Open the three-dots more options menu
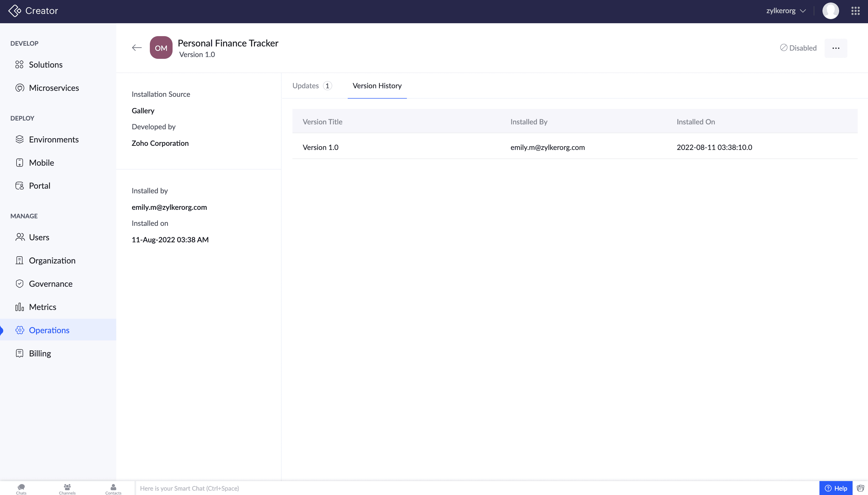Screen dimensions: 868x495 point(836,48)
